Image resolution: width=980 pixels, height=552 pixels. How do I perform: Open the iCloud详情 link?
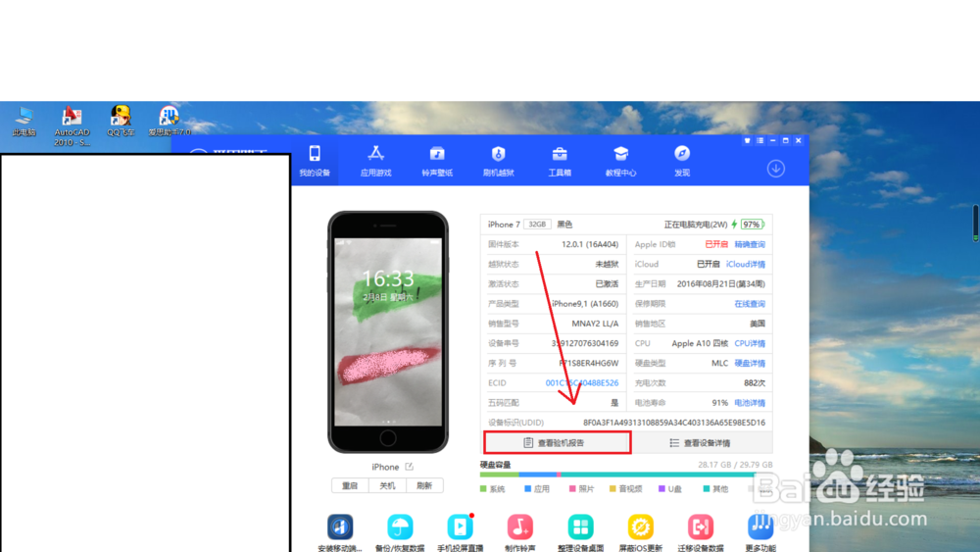[746, 265]
